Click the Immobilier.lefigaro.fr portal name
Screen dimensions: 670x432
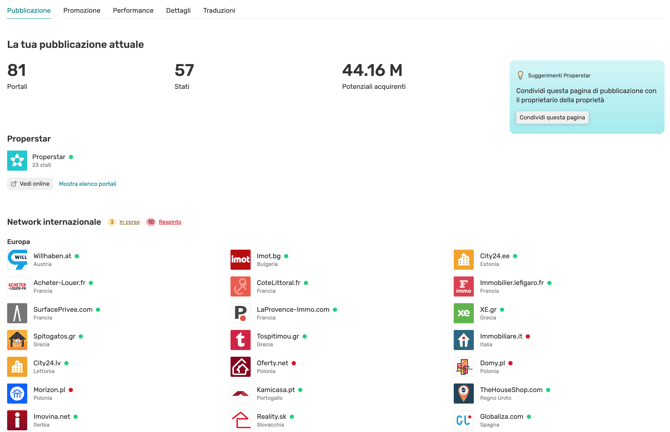click(x=512, y=283)
